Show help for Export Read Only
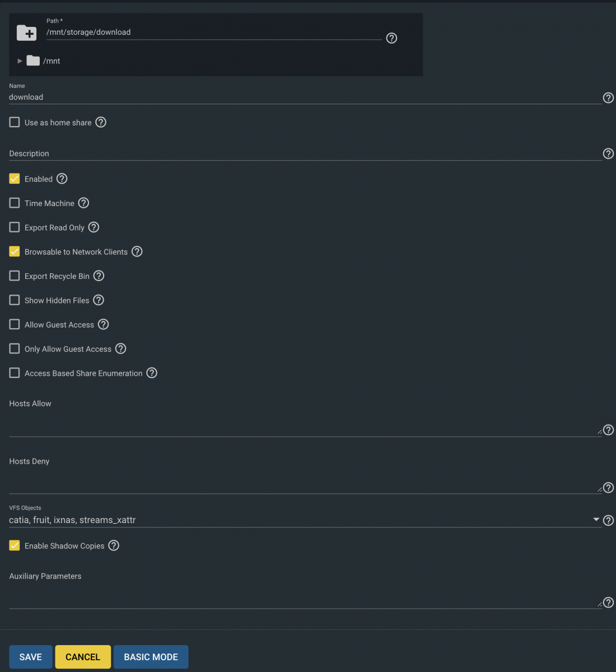616x672 pixels. [x=94, y=227]
